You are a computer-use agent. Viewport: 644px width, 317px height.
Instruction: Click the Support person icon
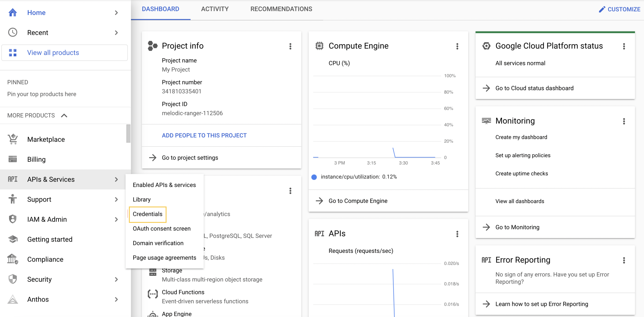click(12, 199)
